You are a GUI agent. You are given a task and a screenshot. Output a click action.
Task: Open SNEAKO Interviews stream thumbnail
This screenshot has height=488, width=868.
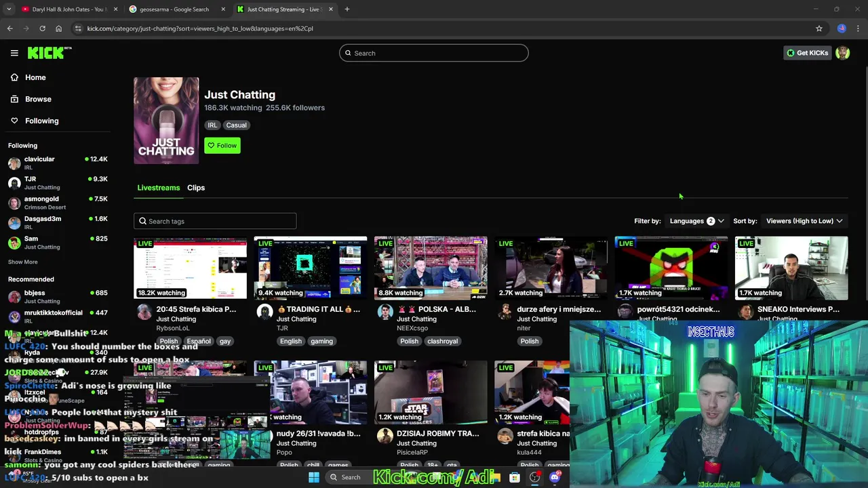pos(791,268)
